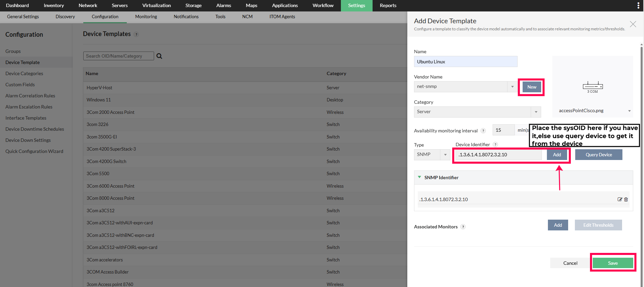This screenshot has height=287, width=644.
Task: Click help icon beside Associated Monitors
Action: point(463,227)
